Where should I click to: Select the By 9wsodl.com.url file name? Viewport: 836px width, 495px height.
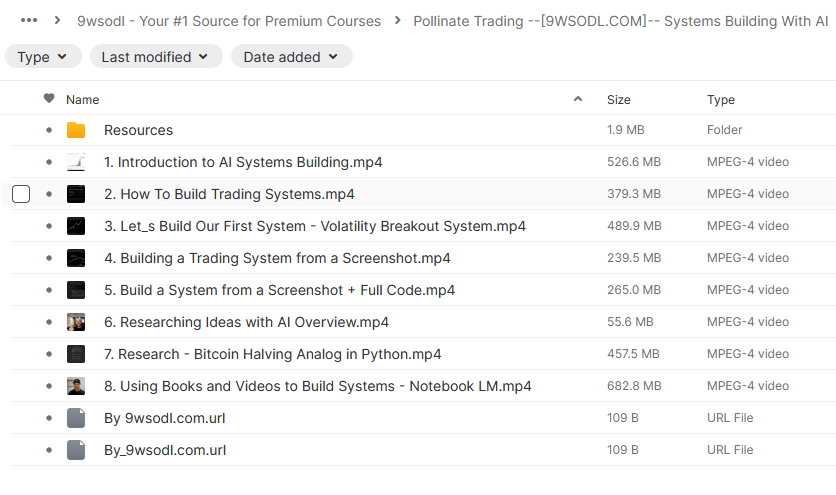click(165, 418)
